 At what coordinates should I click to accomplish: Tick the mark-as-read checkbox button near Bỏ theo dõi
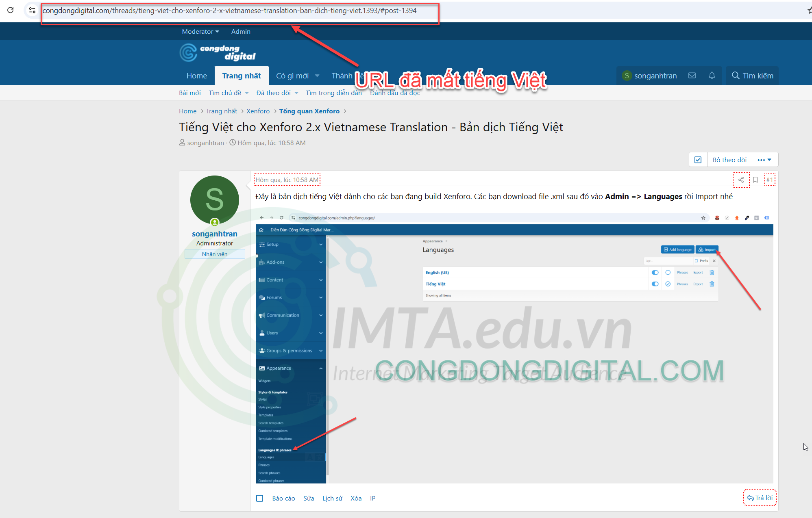tap(698, 160)
